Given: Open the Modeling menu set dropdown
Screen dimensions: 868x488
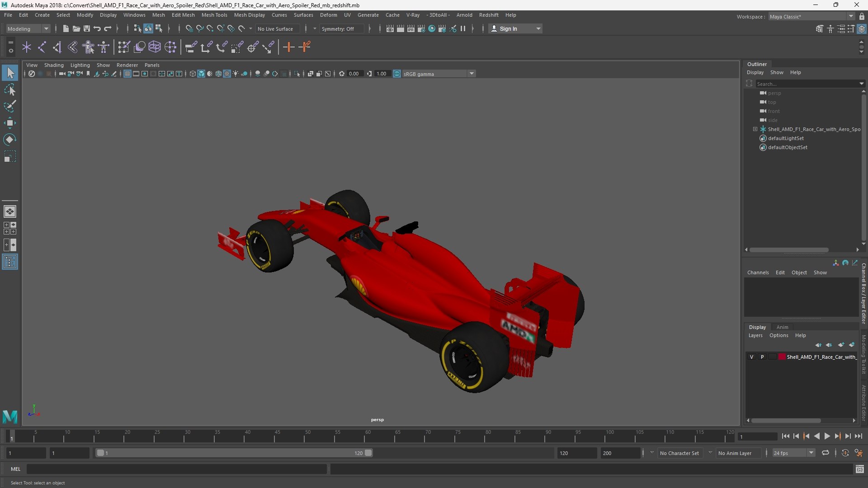Looking at the screenshot, I should tap(28, 29).
